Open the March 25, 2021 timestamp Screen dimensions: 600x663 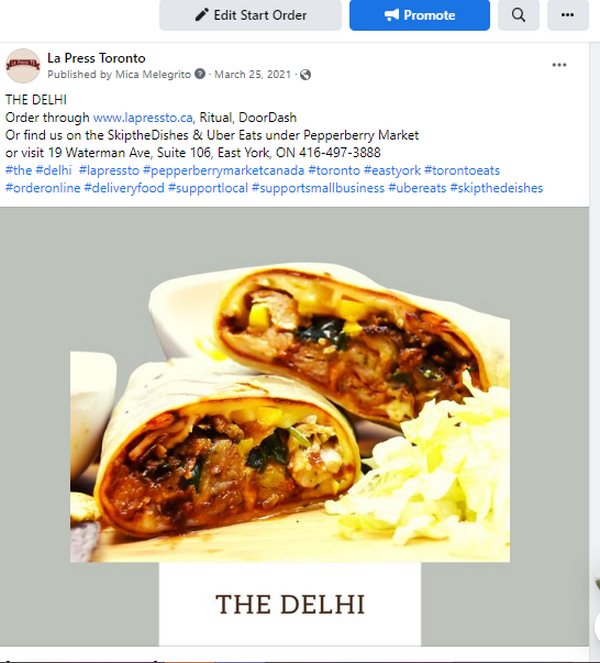tap(252, 74)
